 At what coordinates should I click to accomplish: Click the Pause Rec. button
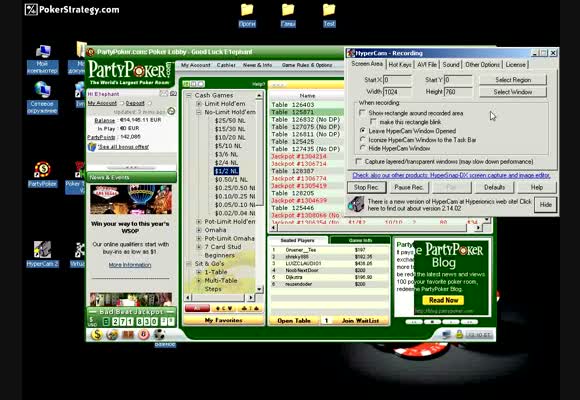click(409, 187)
